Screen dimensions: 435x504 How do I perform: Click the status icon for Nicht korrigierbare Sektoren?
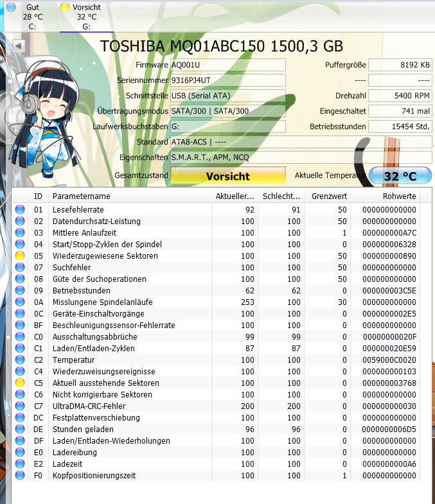[x=20, y=395]
